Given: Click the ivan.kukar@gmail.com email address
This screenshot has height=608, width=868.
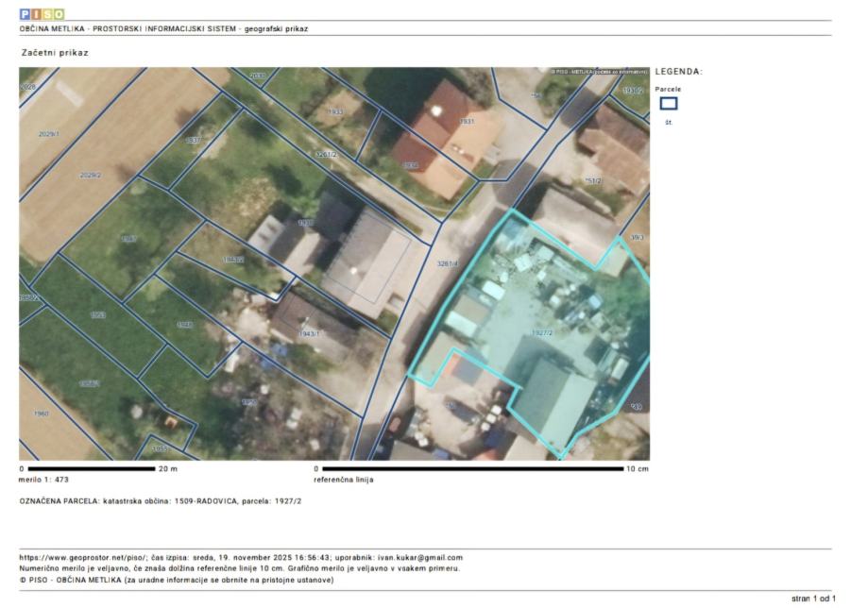Looking at the screenshot, I should pos(421,558).
